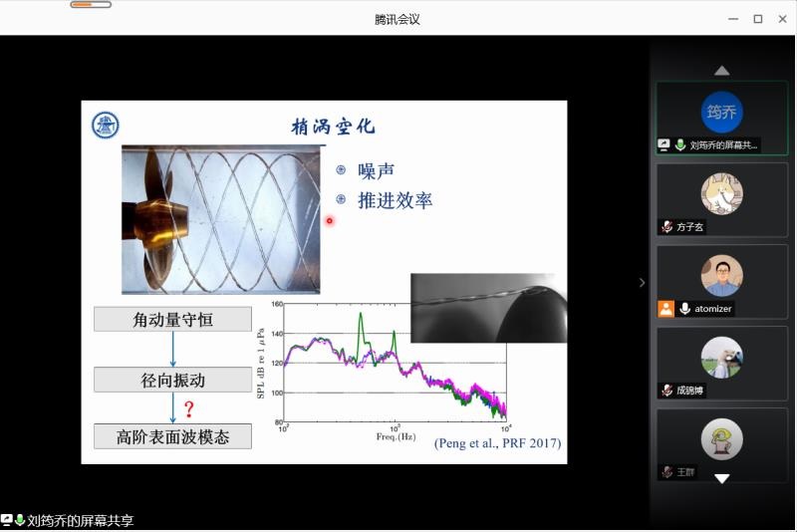Click muted mic icon beside 方子玄

click(x=666, y=227)
